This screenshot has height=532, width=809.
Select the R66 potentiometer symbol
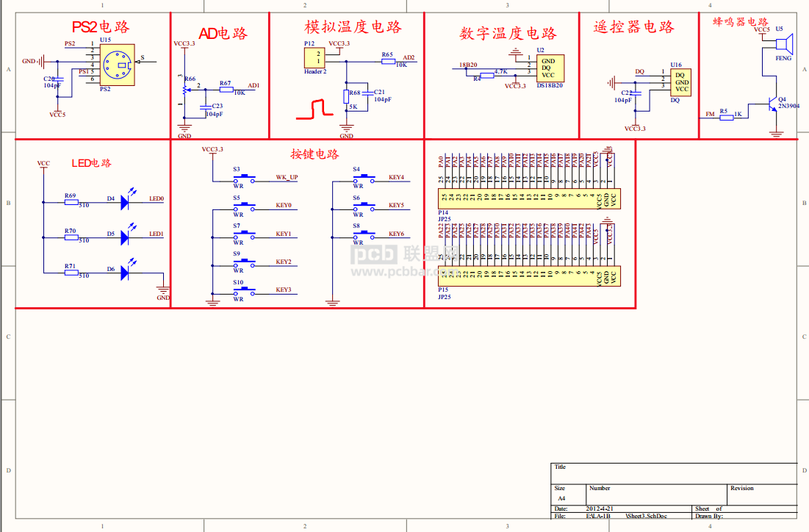coord(184,89)
